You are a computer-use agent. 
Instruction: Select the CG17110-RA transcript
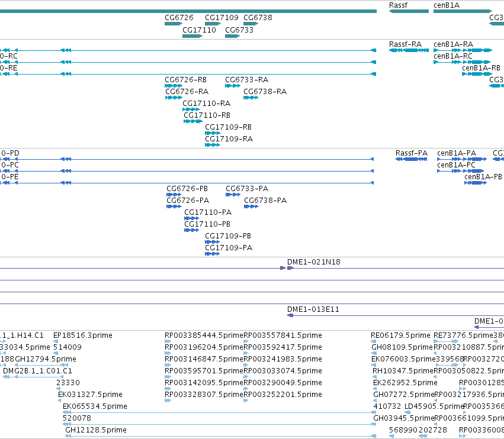point(191,109)
